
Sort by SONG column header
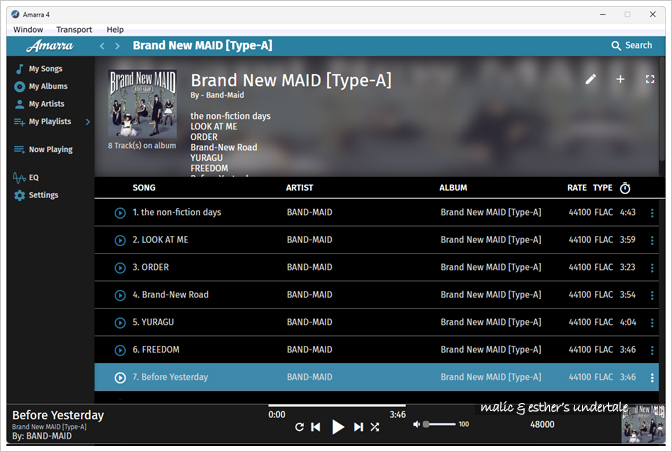click(x=144, y=188)
